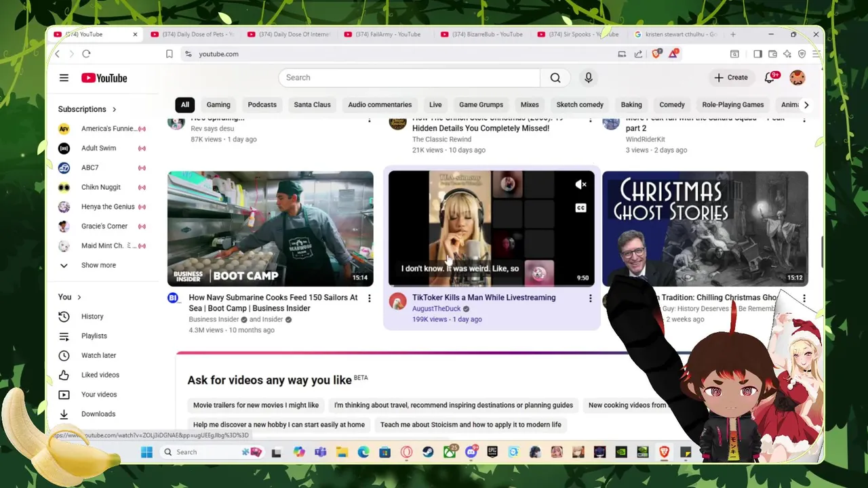Click the Brave Shields lion icon
The image size is (868, 488).
pos(656,54)
